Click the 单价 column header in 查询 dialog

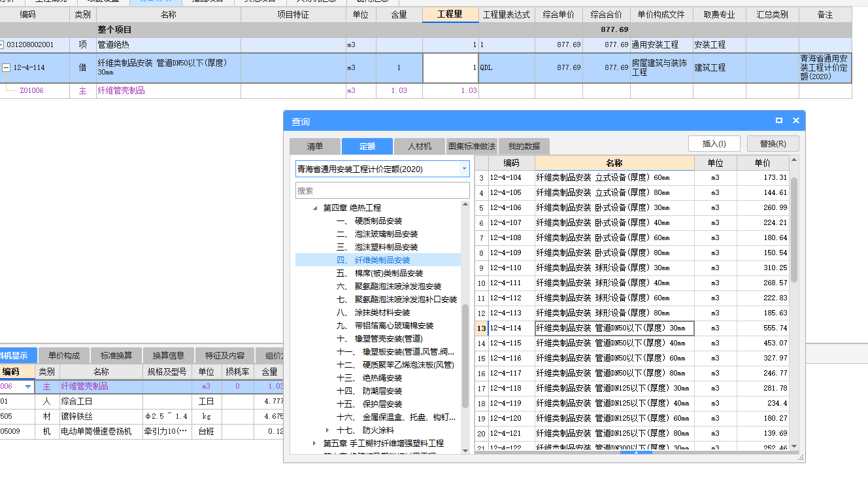[x=762, y=163]
